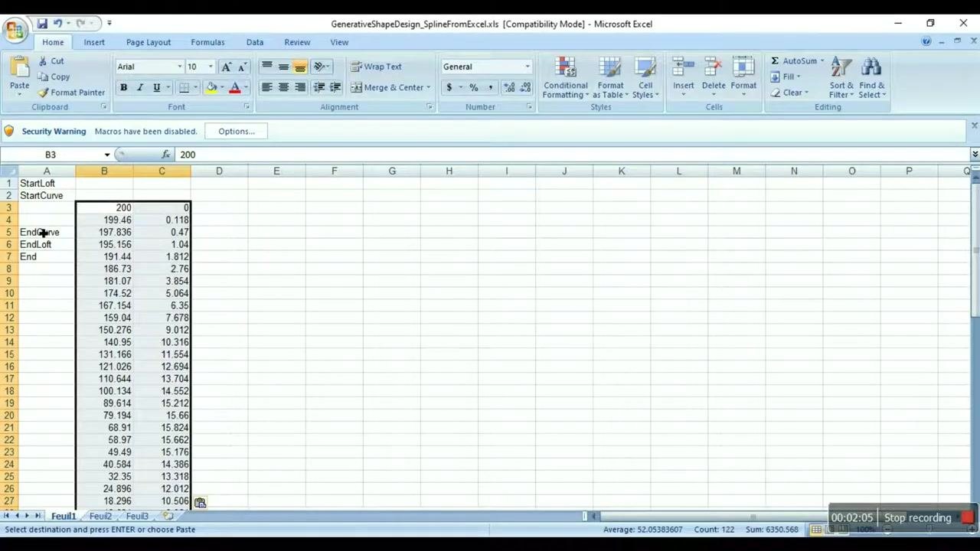Open Sort & Filter menu
This screenshot has height=551, width=980.
pos(841,78)
